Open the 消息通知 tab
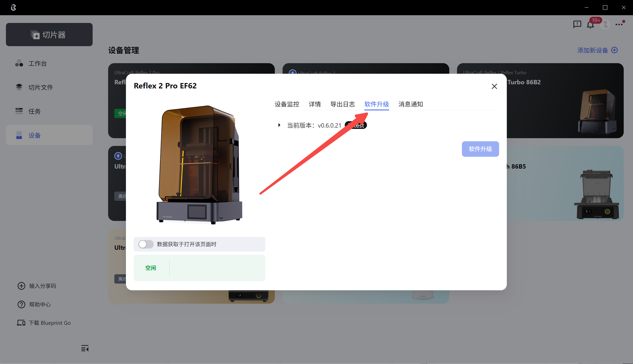This screenshot has width=633, height=364. click(x=411, y=104)
